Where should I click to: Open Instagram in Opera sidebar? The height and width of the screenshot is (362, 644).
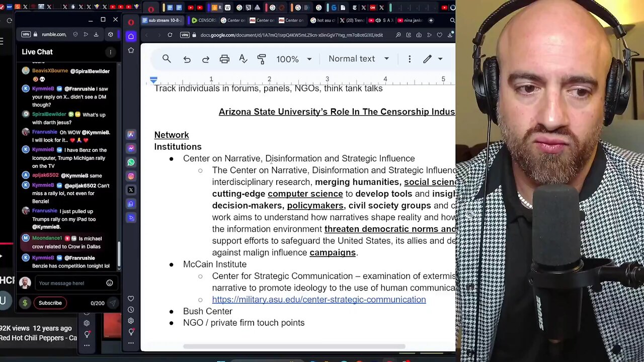(131, 176)
